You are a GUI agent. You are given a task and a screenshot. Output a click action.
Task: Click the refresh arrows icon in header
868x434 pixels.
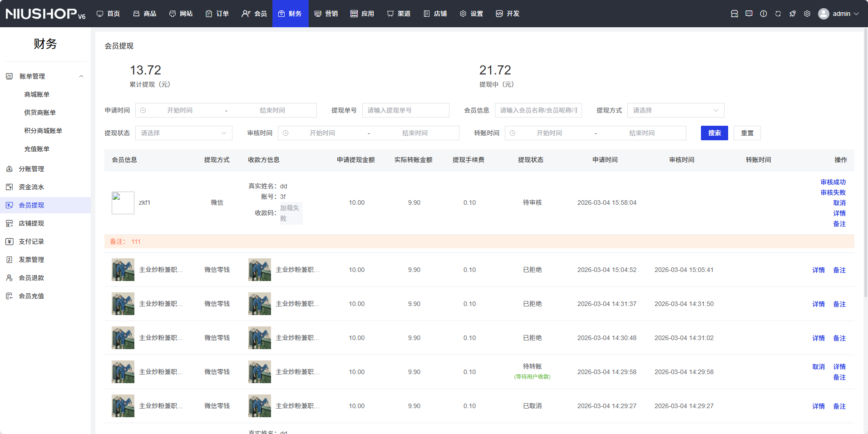coord(778,14)
